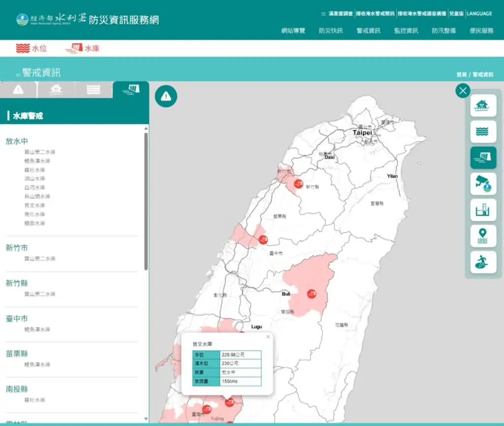The width and height of the screenshot is (504, 426).
Task: Open the 警戒資訊 top navigation menu
Action: tap(368, 30)
